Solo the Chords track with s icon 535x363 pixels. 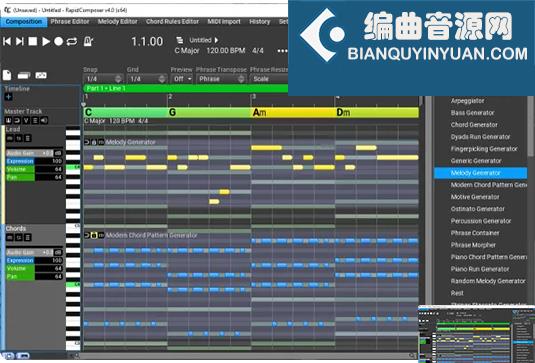click(19, 237)
